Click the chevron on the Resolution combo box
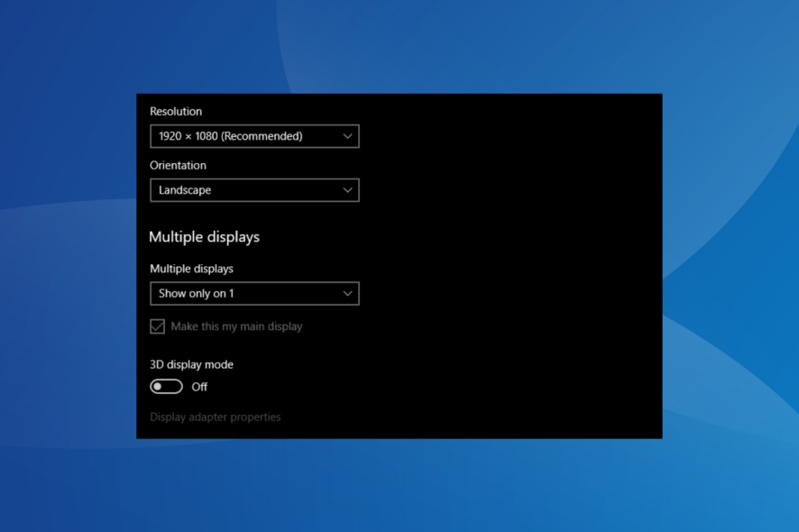The width and height of the screenshot is (799, 532). coord(347,136)
